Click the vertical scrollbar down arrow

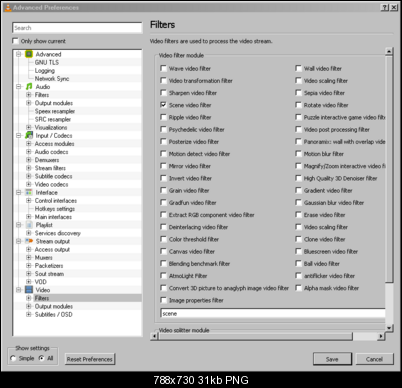(389, 328)
